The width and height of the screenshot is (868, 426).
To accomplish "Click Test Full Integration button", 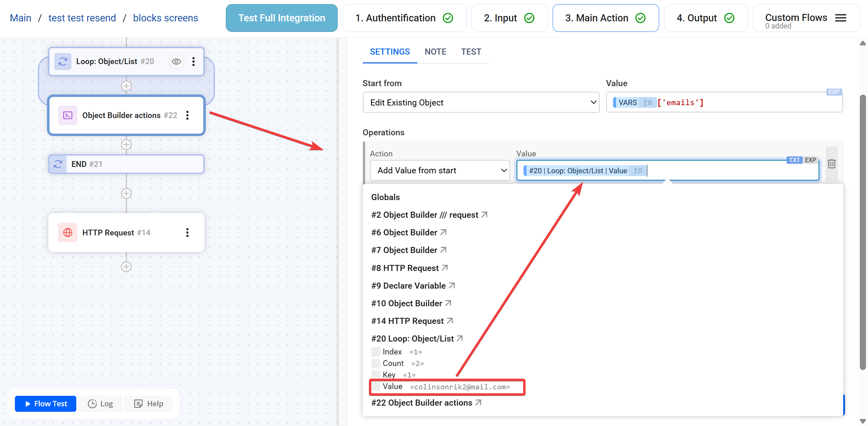I will click(x=281, y=18).
